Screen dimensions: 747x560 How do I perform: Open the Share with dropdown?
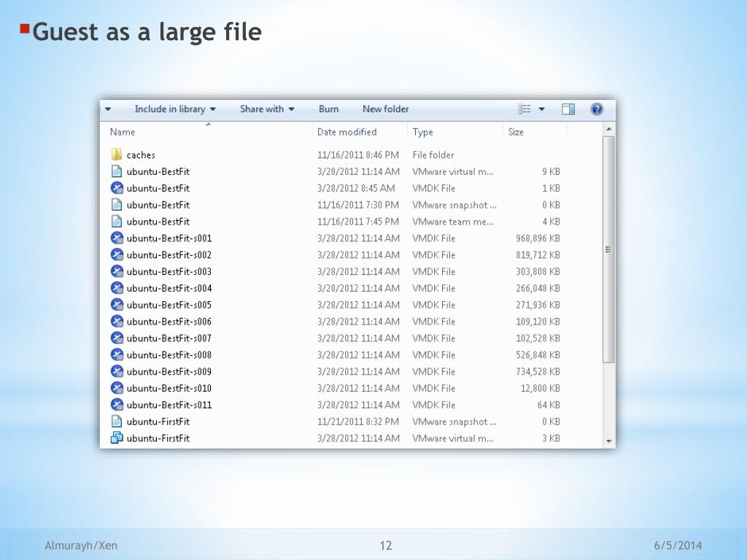267,109
